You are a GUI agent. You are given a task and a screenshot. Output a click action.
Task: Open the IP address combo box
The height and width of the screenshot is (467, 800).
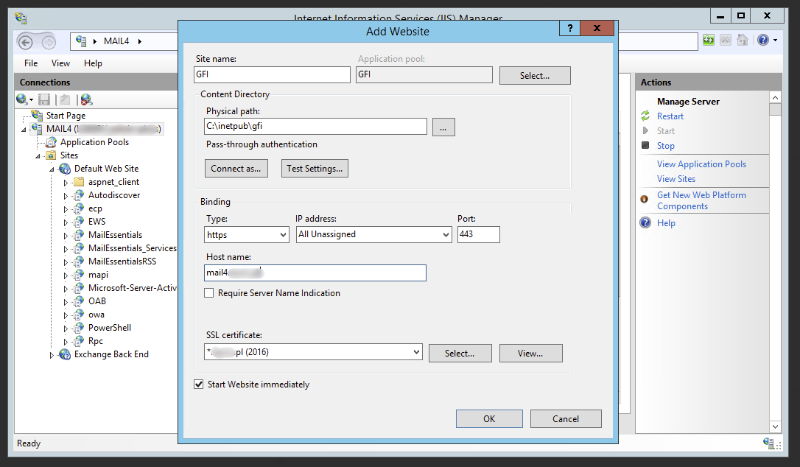[445, 235]
